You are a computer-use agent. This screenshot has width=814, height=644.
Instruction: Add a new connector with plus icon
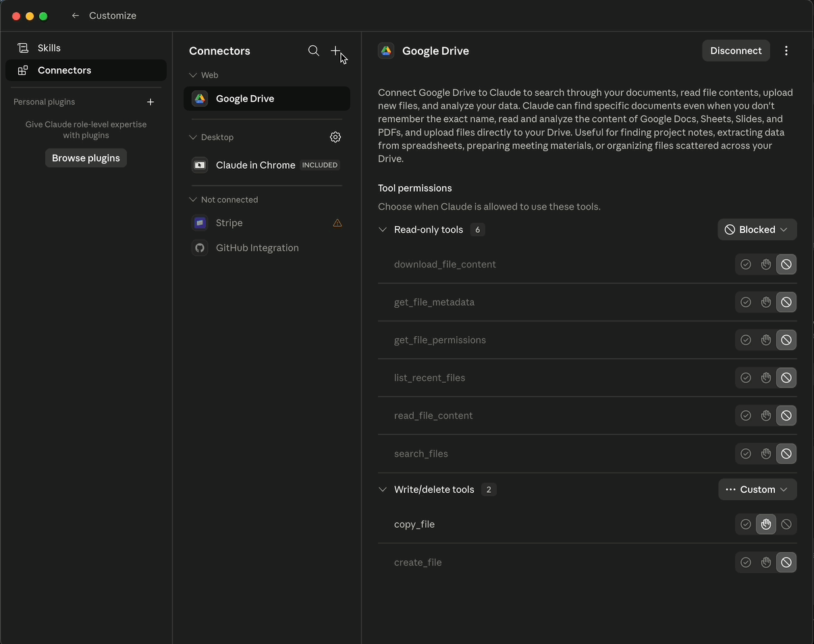tap(335, 51)
